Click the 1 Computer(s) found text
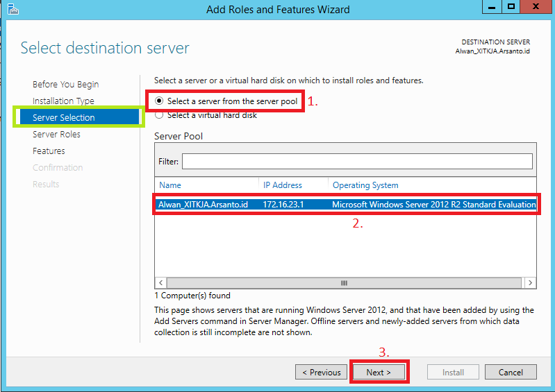This screenshot has width=555, height=392. coord(192,296)
